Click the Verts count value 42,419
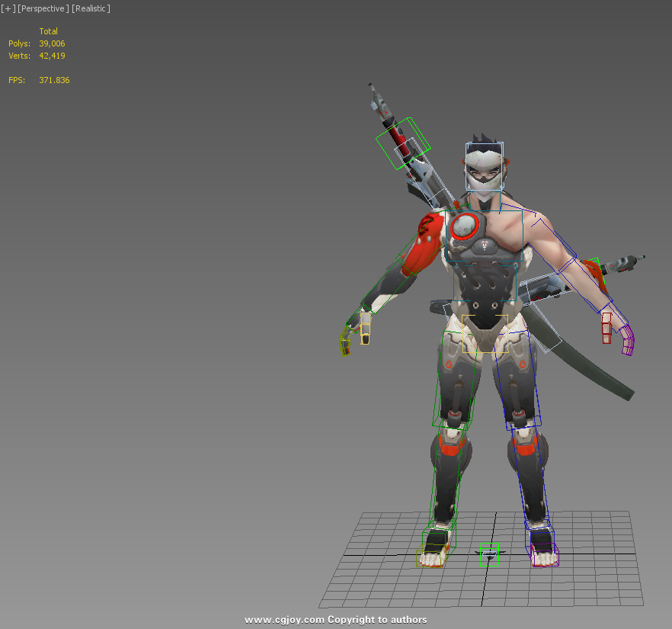Screen dimensions: 672x629 [52, 56]
